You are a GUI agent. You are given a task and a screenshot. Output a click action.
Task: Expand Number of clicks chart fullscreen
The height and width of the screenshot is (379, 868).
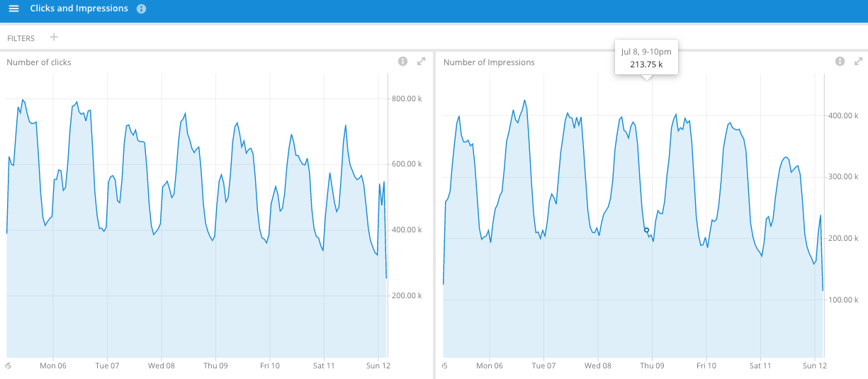click(x=422, y=62)
